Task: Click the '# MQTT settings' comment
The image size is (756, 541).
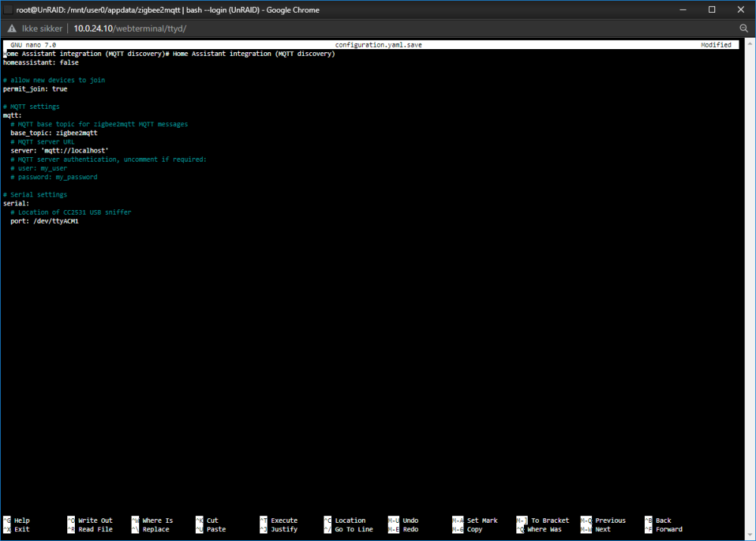Action: tap(31, 107)
